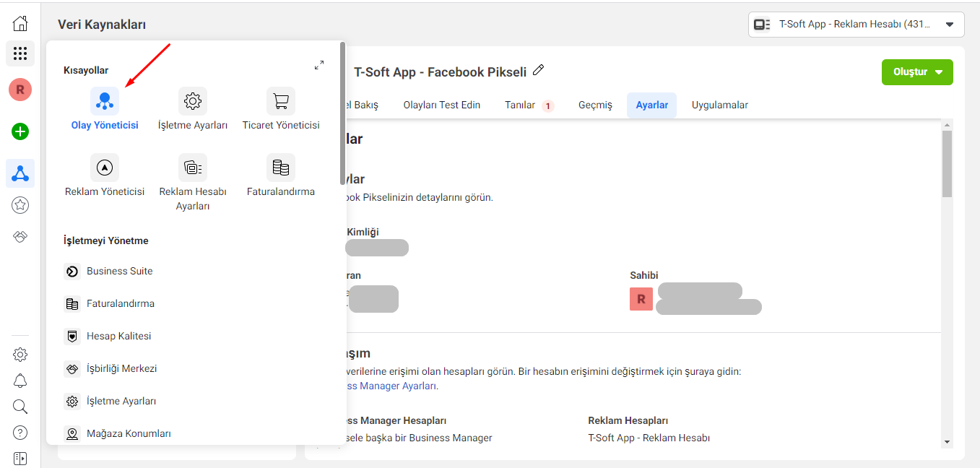Open the star icon in sidebar
Viewport: 980px width, 468px height.
point(20,206)
